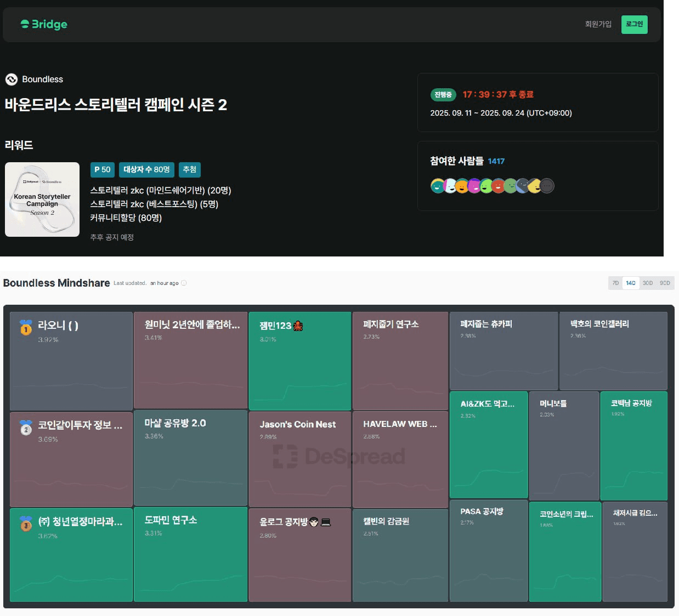Select the 코인소년의 크립... tile
Image resolution: width=679 pixels, height=616 pixels.
[565, 552]
